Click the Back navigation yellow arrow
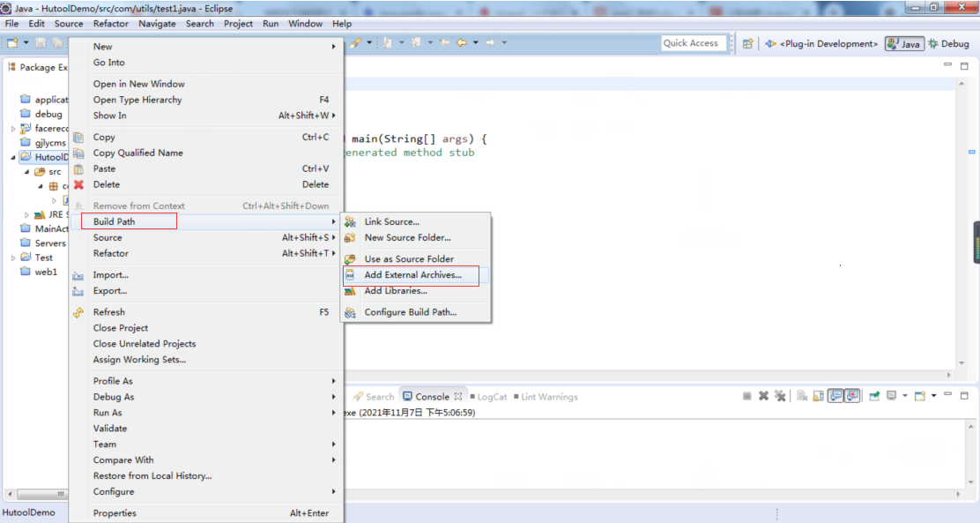980x523 pixels. 462,42
